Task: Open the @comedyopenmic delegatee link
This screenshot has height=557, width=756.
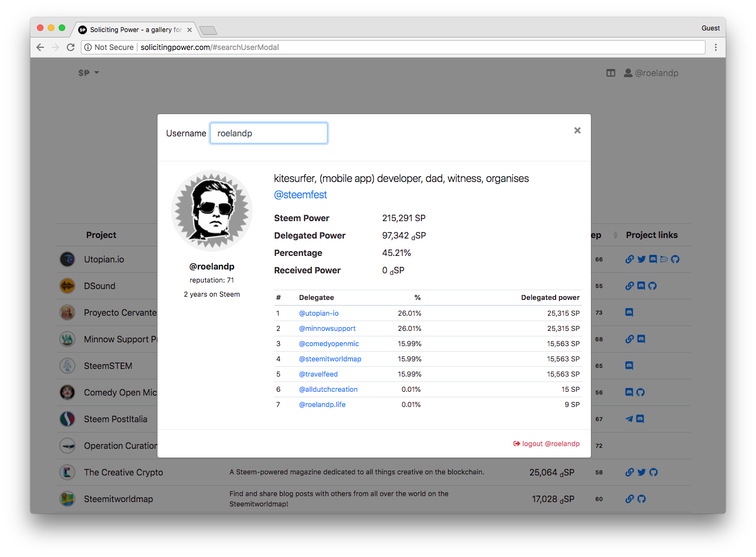Action: [x=329, y=343]
